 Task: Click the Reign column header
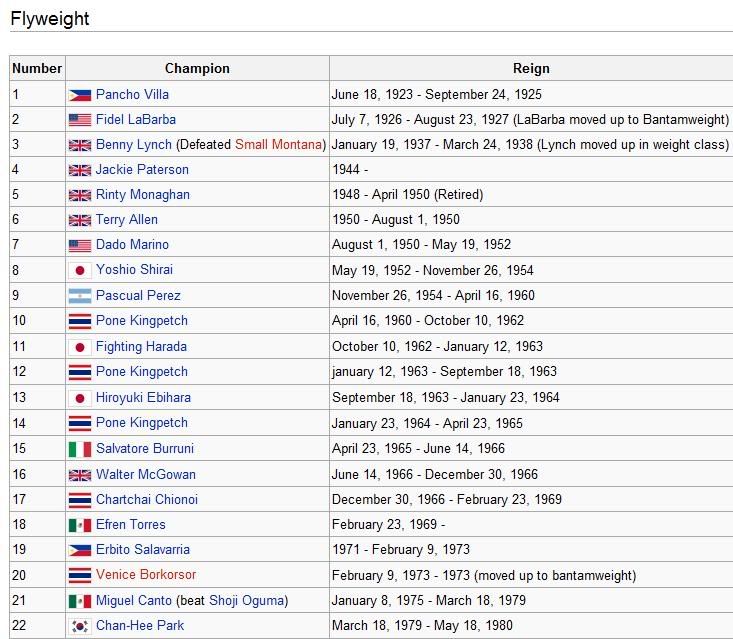(x=531, y=68)
